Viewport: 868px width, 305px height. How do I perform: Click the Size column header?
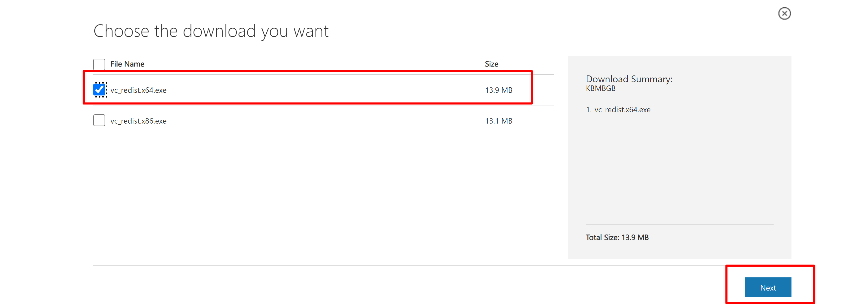coord(491,64)
